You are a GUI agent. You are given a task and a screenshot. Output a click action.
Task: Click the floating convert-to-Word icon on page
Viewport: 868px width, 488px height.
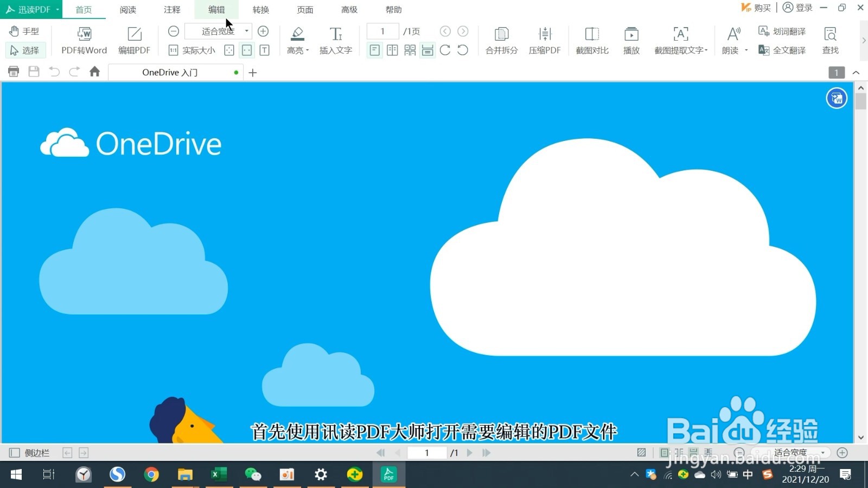click(x=837, y=98)
